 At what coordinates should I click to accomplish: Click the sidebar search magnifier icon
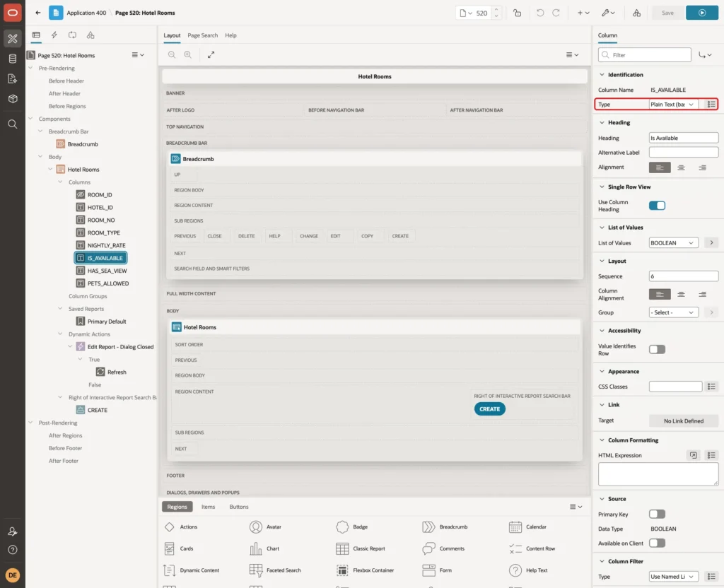tap(13, 124)
